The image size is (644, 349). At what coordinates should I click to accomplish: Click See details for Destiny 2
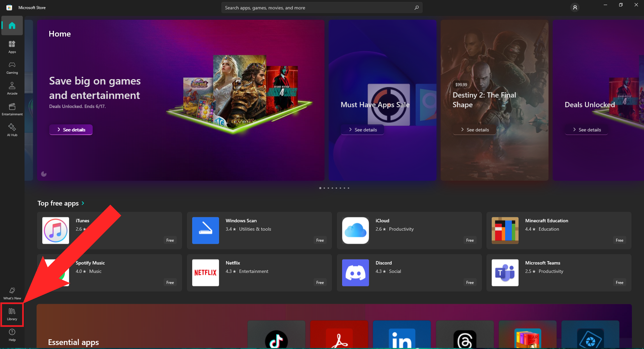coord(475,130)
